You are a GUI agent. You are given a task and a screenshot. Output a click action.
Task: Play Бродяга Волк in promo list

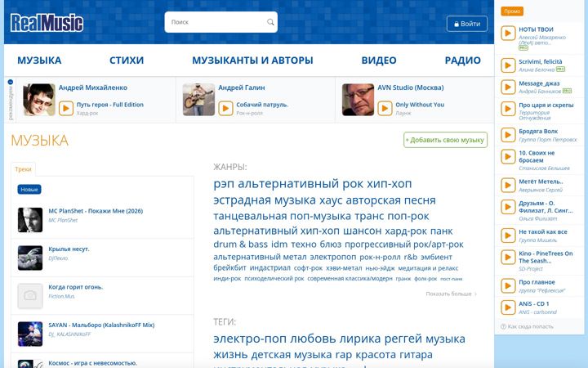[508, 135]
